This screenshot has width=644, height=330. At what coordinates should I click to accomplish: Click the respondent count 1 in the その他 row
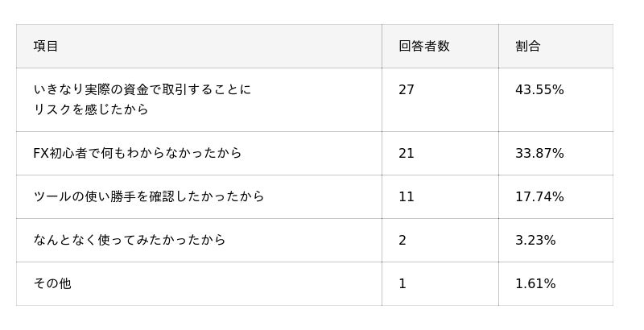coord(402,283)
